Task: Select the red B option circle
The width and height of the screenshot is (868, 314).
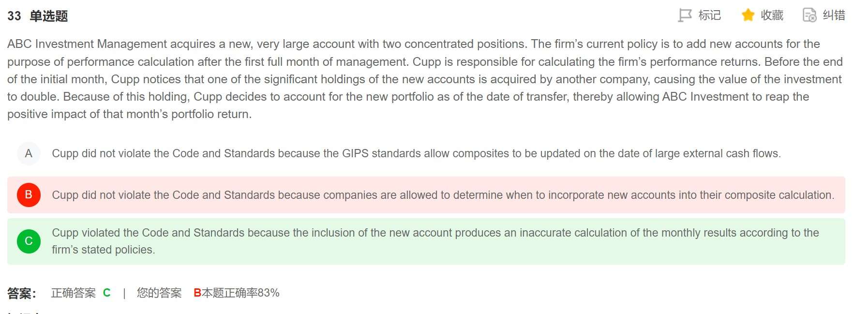Action: tap(29, 195)
